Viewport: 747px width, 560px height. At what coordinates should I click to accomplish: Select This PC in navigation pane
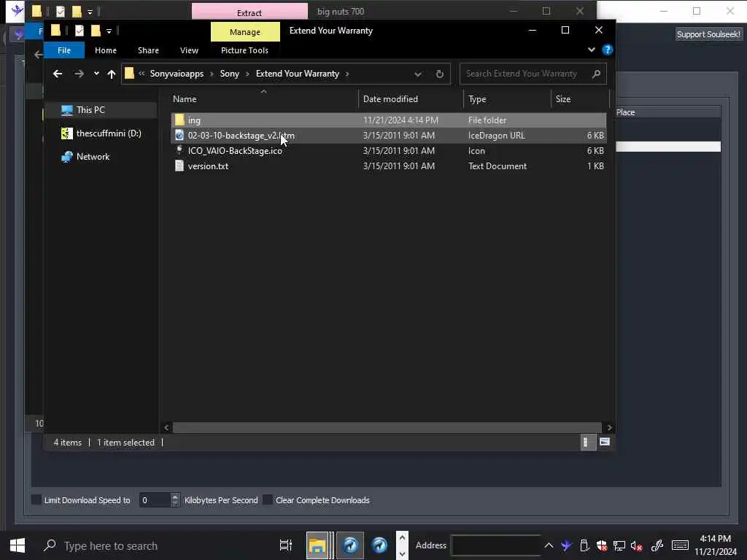(90, 110)
